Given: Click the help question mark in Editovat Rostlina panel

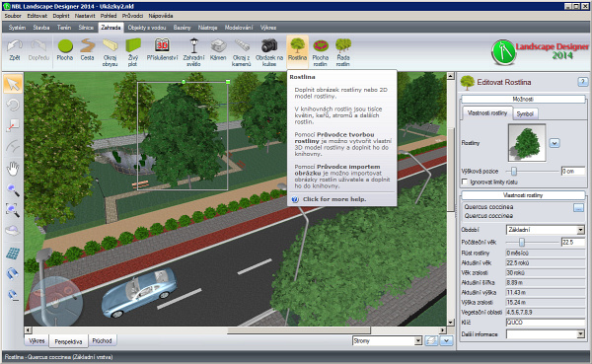Looking at the screenshot, I should [x=582, y=82].
